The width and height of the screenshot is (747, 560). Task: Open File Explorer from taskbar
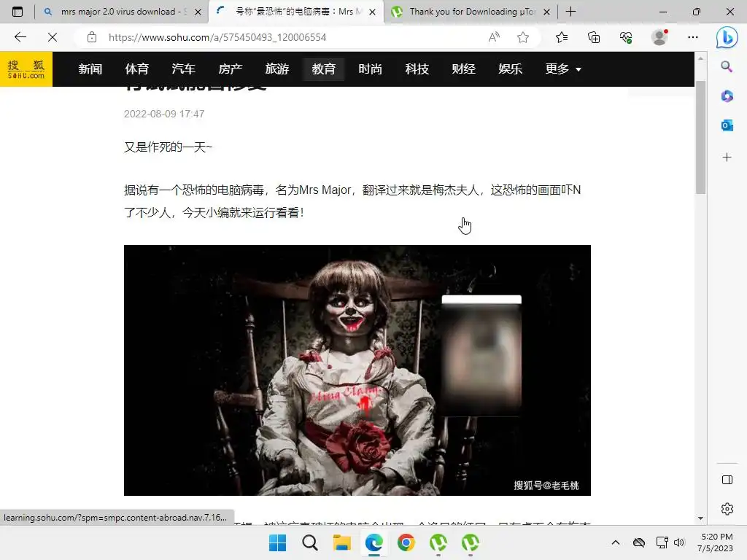coord(341,542)
